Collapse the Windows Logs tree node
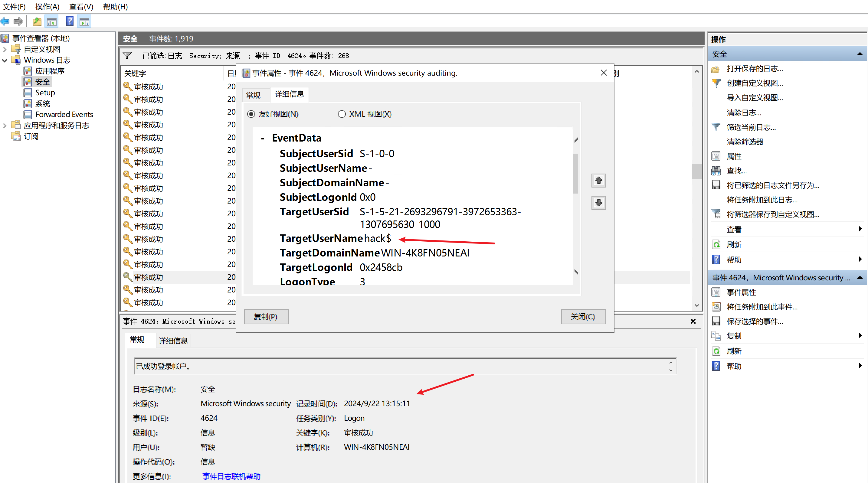 [5, 60]
